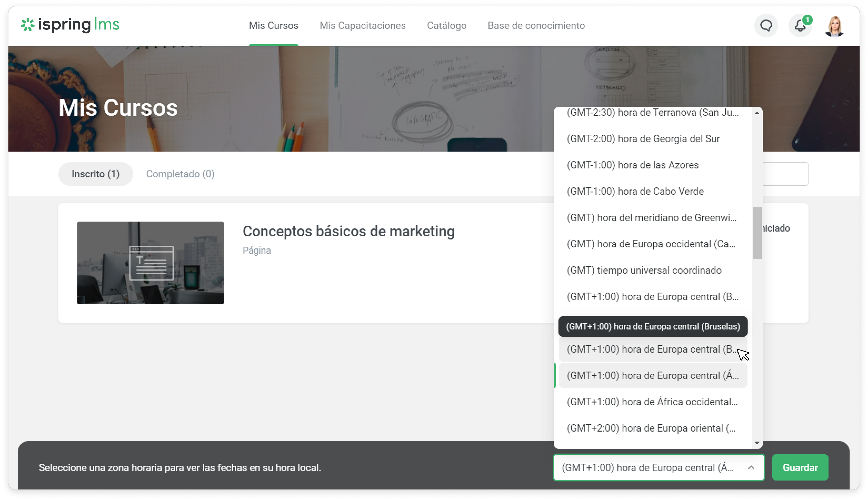
Task: Switch to Completado (0) tab
Action: 180,174
